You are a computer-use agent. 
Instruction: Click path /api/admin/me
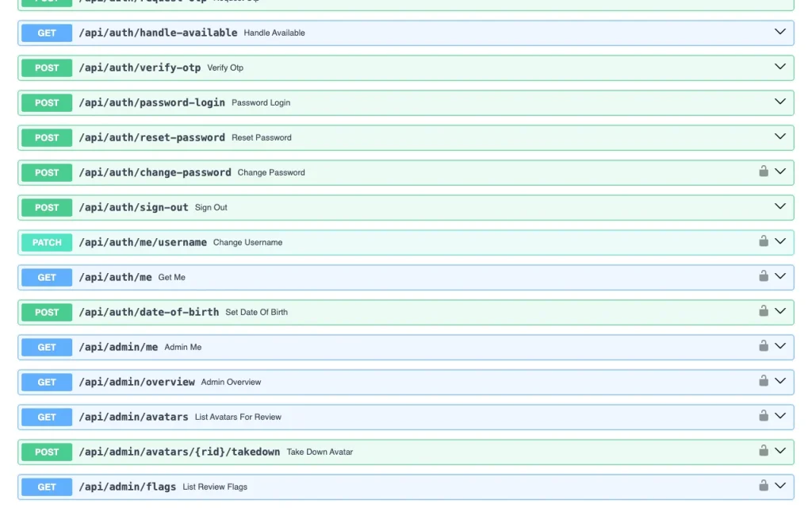point(119,347)
